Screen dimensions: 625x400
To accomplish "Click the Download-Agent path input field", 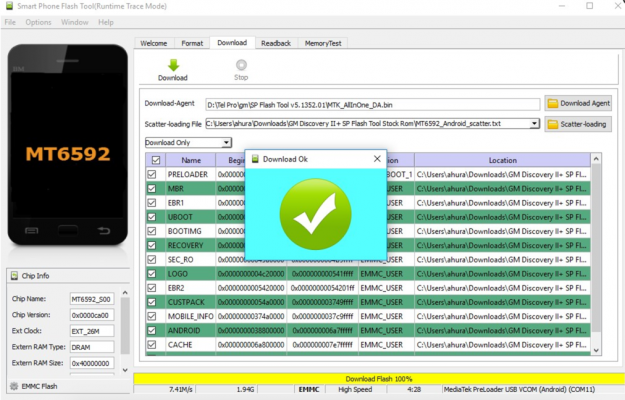I will click(x=370, y=104).
